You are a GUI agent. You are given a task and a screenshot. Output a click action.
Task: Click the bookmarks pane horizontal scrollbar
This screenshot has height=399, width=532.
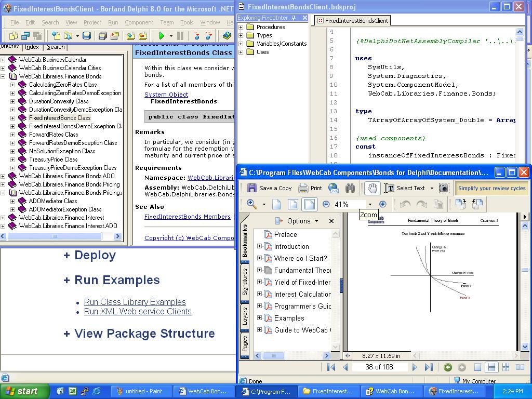pyautogui.click(x=292, y=355)
